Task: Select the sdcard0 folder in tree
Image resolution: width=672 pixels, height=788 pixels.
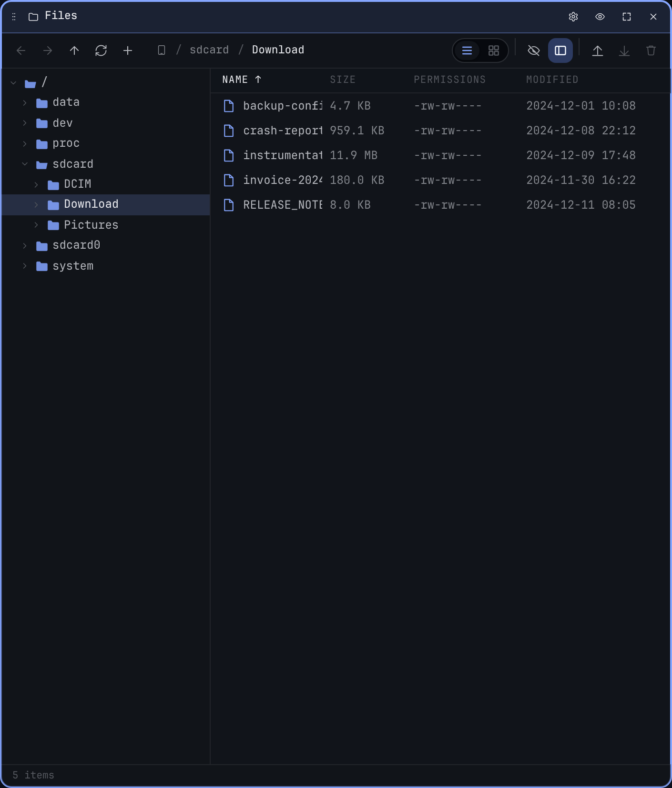Action: 106,245
